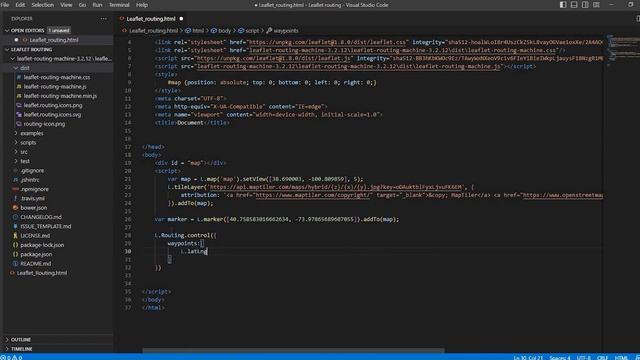640x360 pixels.
Task: Click the leaflet-routing-machine.js file icon
Action: (x=19, y=87)
